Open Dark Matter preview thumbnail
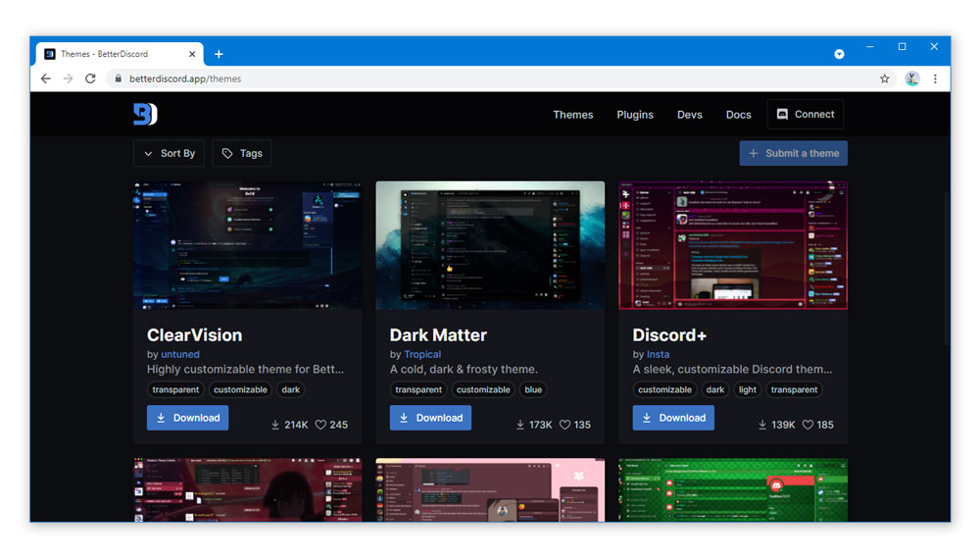 pos(490,245)
